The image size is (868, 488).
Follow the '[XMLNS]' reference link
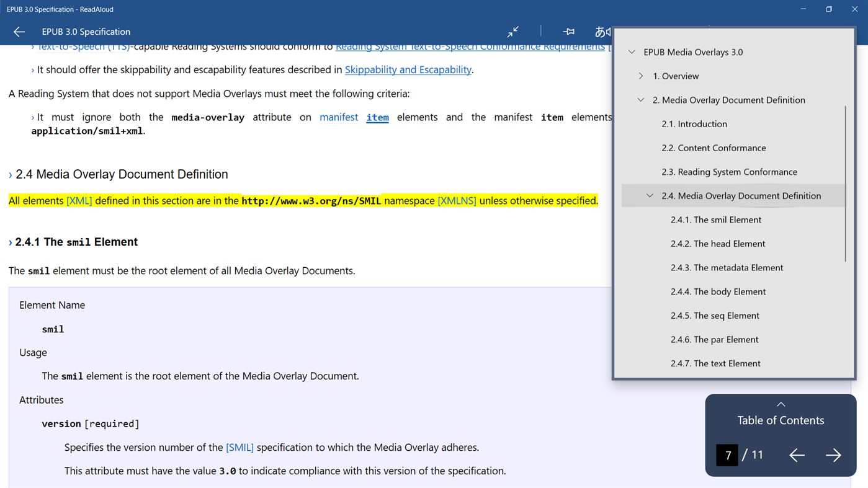pyautogui.click(x=457, y=200)
